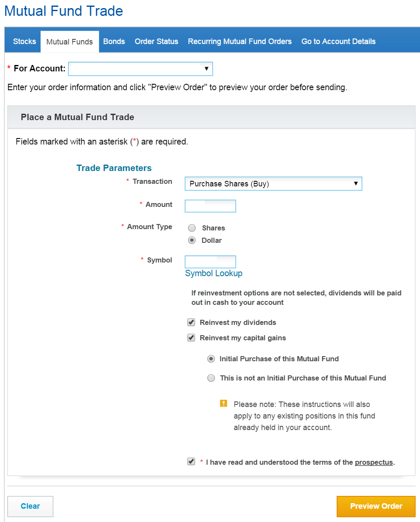The width and height of the screenshot is (420, 522).
Task: Open the Bonds tab
Action: [114, 41]
